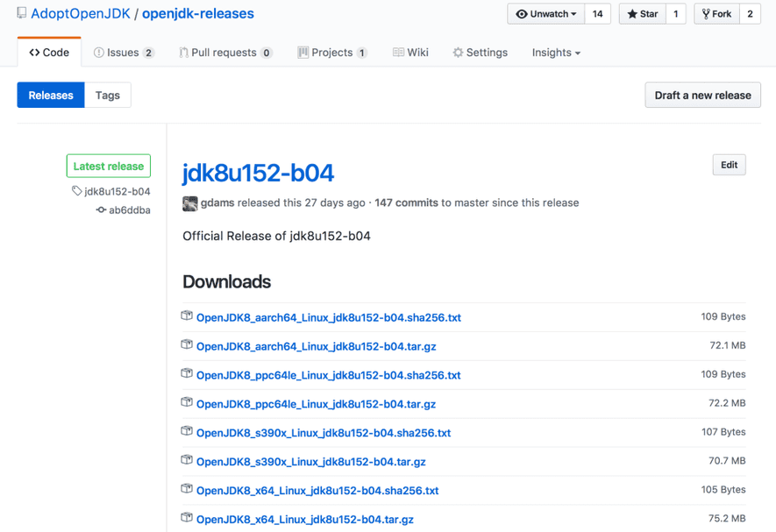This screenshot has width=776, height=532.
Task: Click the watcher count badge showing 14
Action: click(x=598, y=13)
